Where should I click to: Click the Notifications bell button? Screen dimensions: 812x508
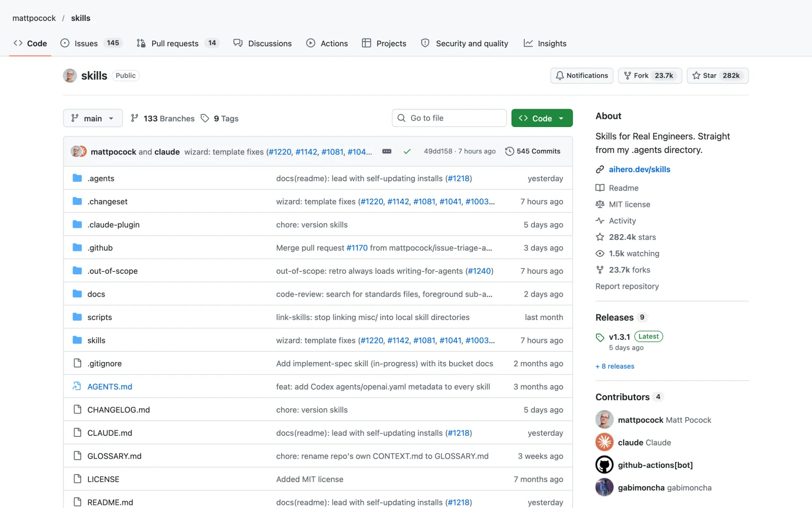(x=582, y=76)
